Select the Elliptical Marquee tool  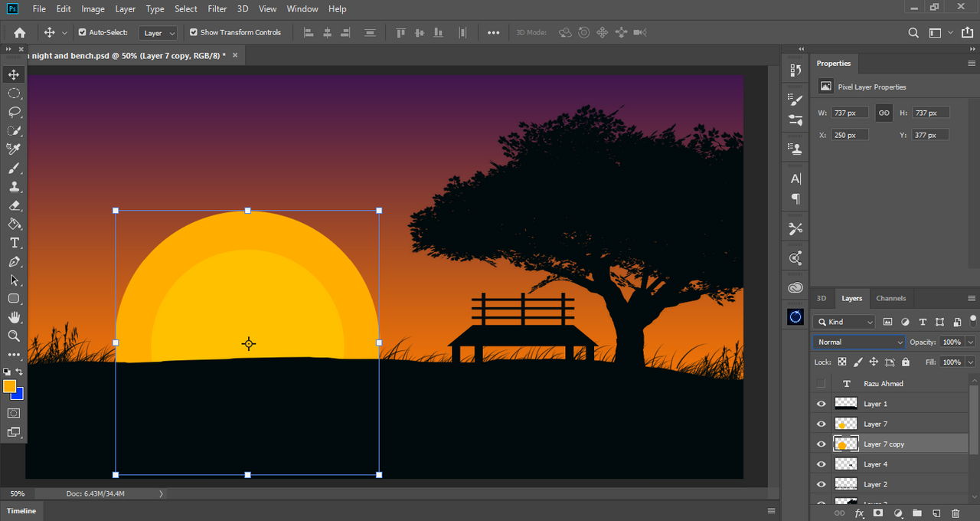(14, 93)
